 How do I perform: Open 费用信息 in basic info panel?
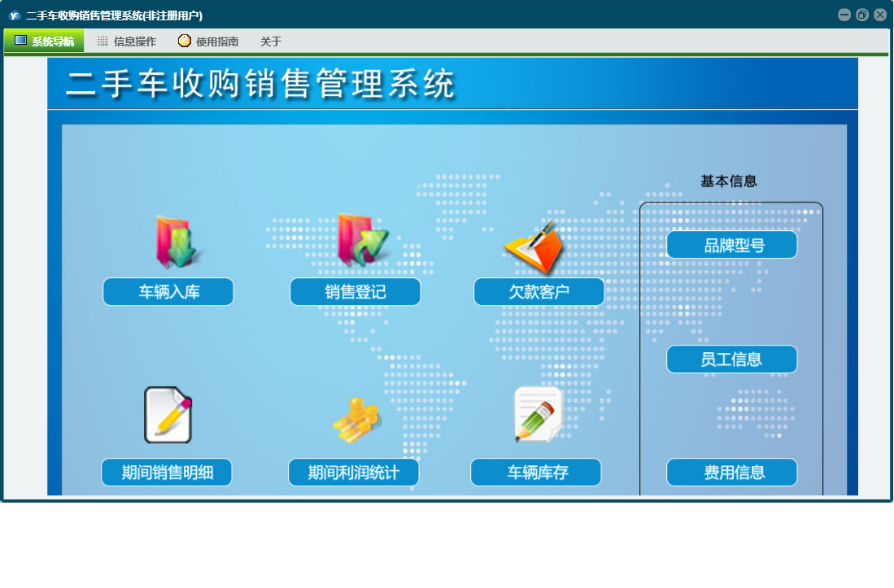point(732,473)
